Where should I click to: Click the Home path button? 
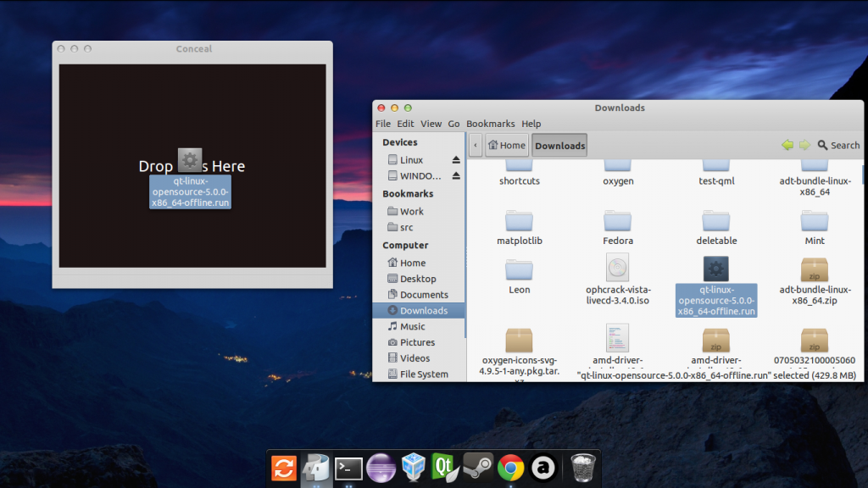[x=506, y=146]
